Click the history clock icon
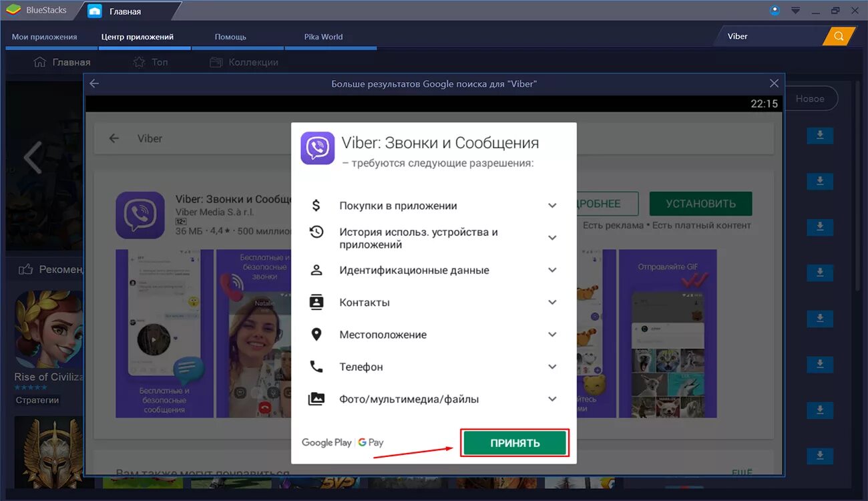 (x=316, y=232)
